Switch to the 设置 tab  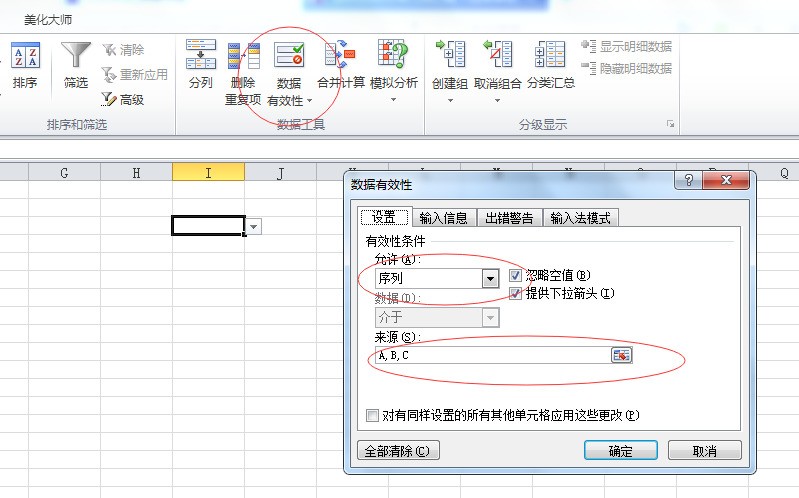(x=384, y=218)
